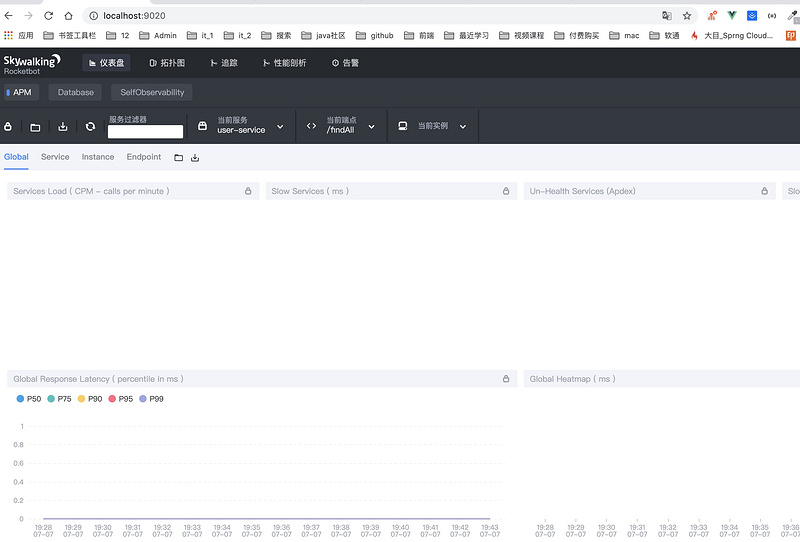Select the Database dashboard button
Viewport: 800px width, 542px height.
click(x=76, y=92)
